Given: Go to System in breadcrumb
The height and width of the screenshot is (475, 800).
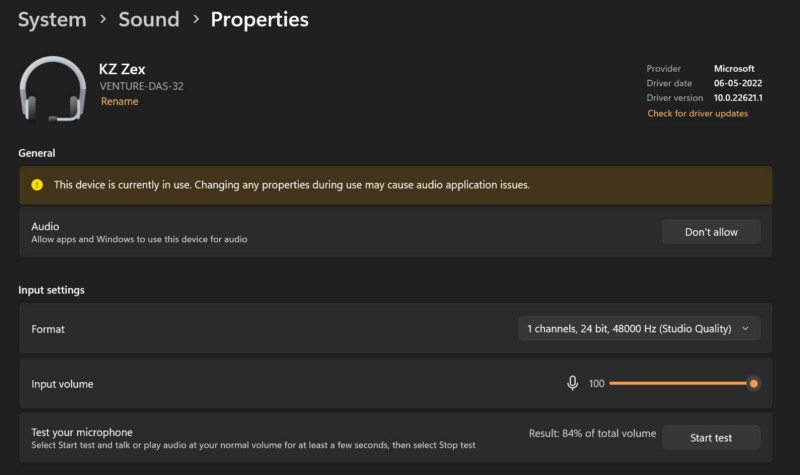Looking at the screenshot, I should click(51, 19).
